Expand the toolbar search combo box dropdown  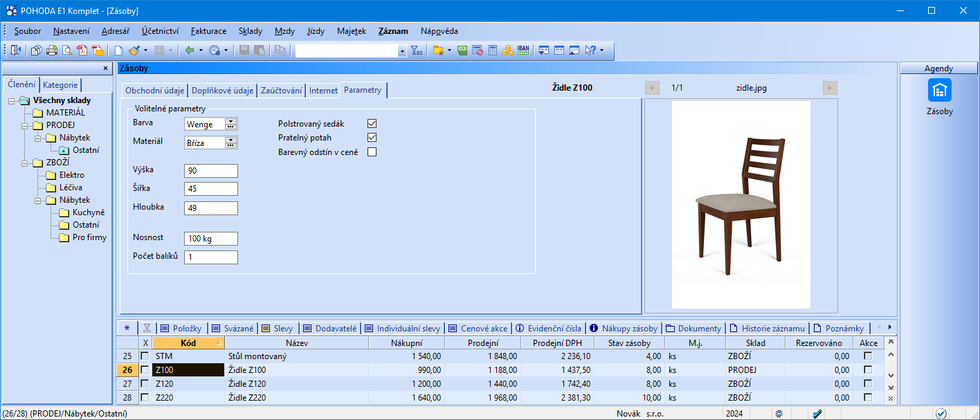pos(402,51)
